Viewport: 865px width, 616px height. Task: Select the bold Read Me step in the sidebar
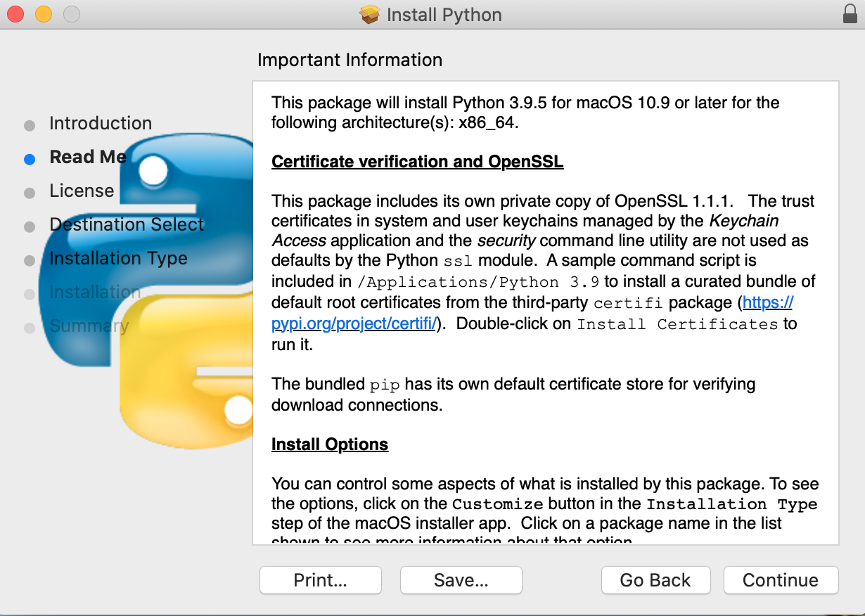coord(88,158)
